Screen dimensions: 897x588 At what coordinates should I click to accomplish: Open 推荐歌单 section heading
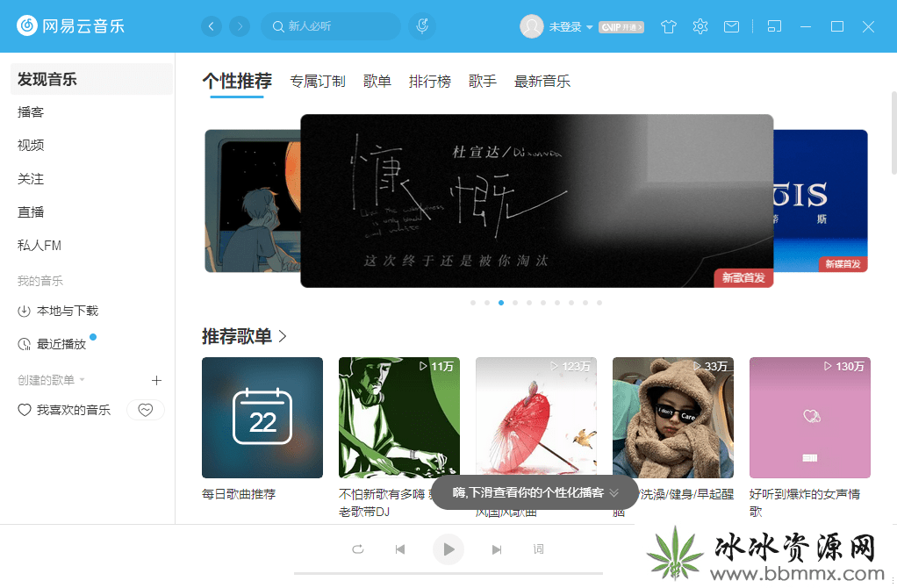237,336
